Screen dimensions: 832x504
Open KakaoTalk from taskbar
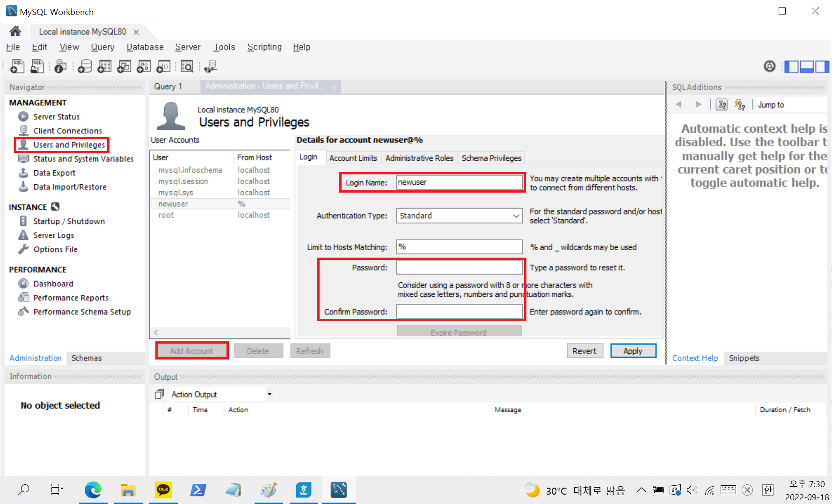[163, 490]
